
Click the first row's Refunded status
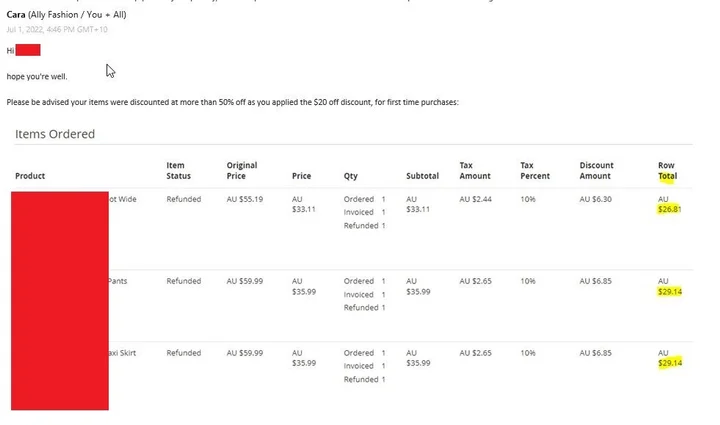(x=183, y=199)
